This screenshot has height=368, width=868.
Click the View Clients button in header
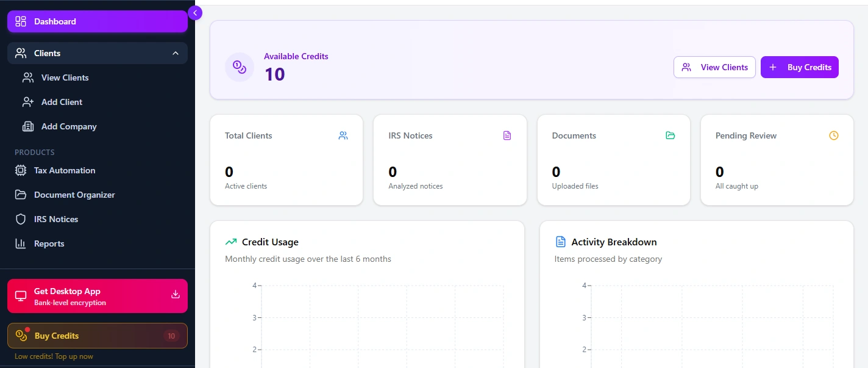714,67
